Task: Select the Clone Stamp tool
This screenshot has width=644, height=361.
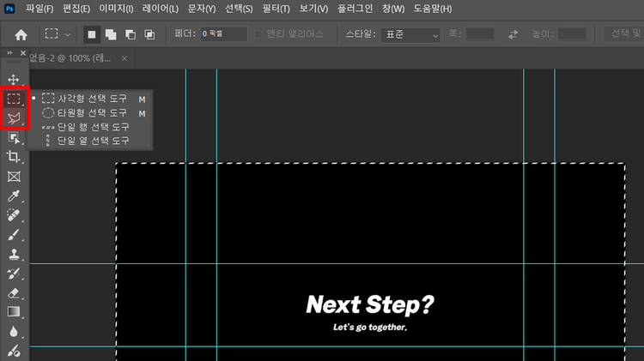Action: 14,255
